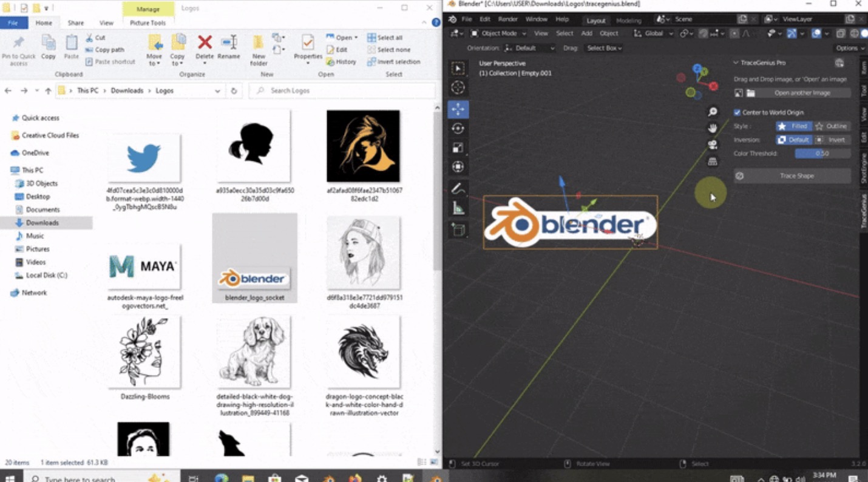Click the Delete red X in Explorer
Screen dimensions: 868x482
click(x=205, y=42)
